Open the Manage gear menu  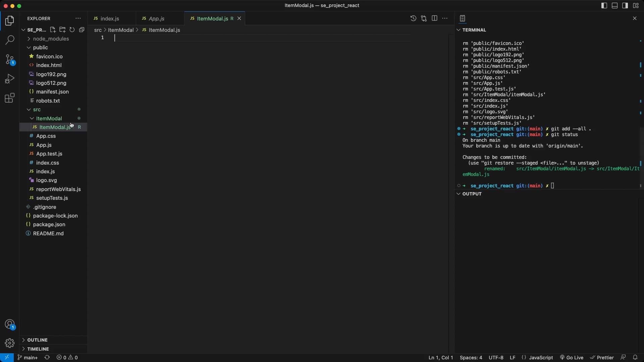(10, 343)
